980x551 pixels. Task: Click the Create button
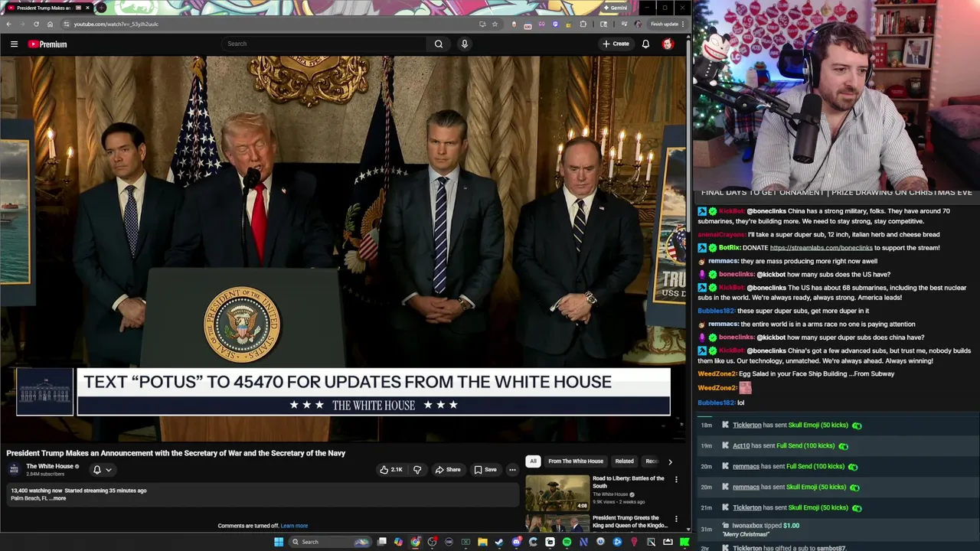point(616,44)
